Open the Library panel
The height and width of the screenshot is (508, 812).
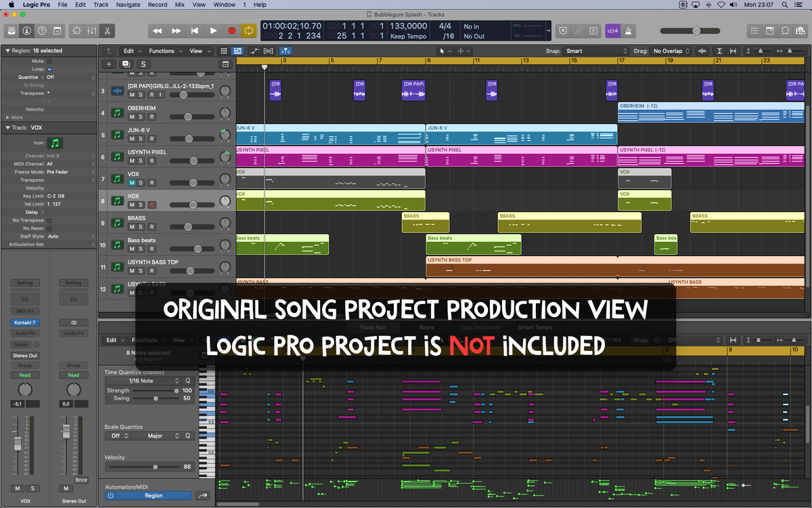pos(11,30)
